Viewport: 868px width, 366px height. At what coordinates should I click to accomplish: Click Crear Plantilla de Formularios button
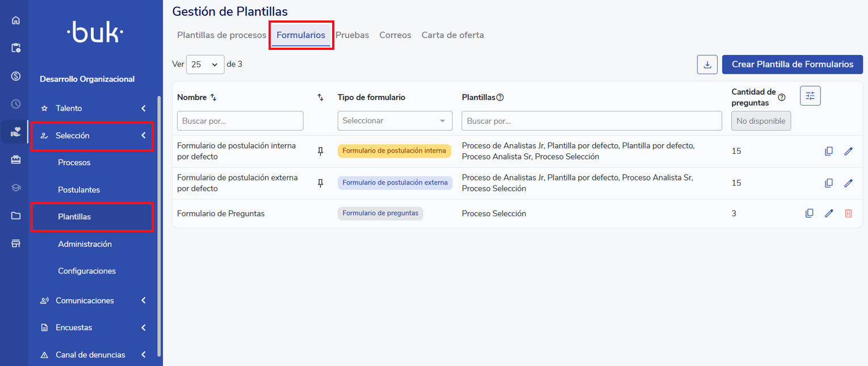tap(792, 65)
